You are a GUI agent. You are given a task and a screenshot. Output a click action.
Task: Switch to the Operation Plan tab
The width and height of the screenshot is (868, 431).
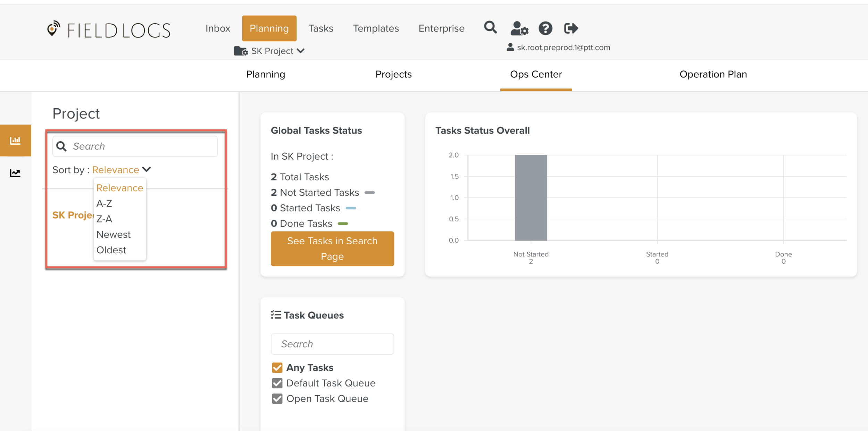point(713,74)
